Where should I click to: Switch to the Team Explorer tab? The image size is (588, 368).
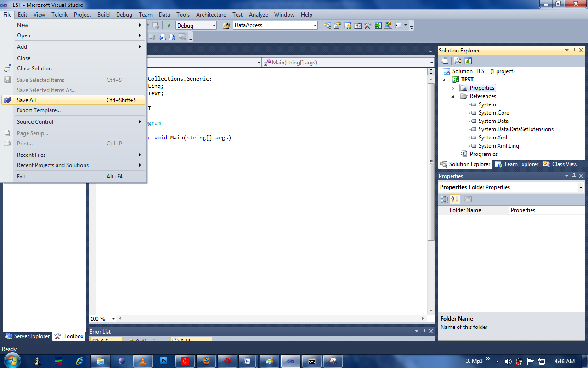click(516, 164)
